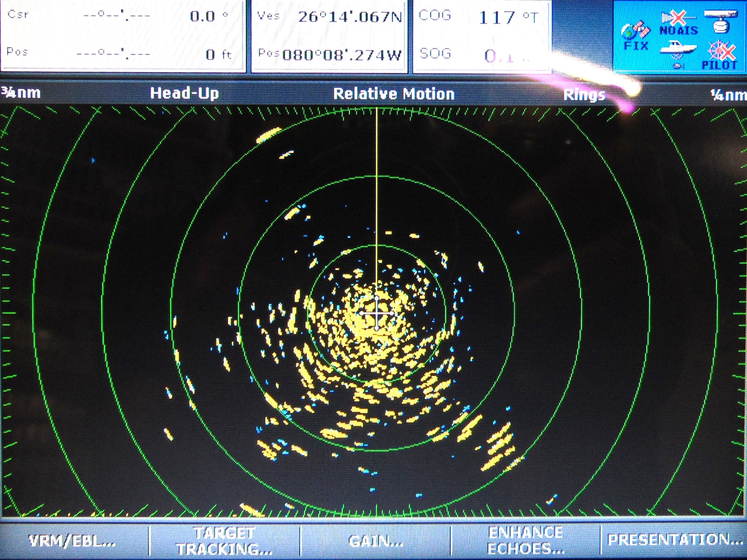Tap the Ves label in position data box
The width and height of the screenshot is (747, 560).
(x=268, y=16)
